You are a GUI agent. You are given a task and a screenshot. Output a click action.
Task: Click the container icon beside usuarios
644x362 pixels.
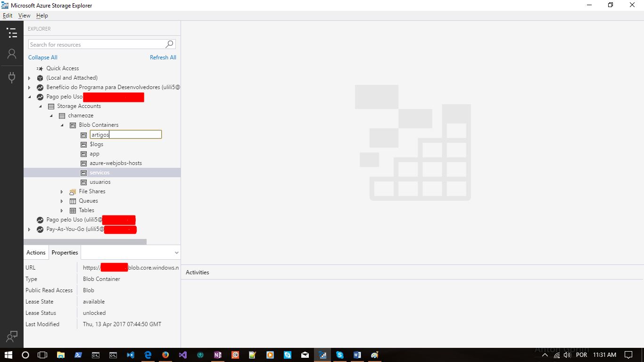pyautogui.click(x=83, y=182)
